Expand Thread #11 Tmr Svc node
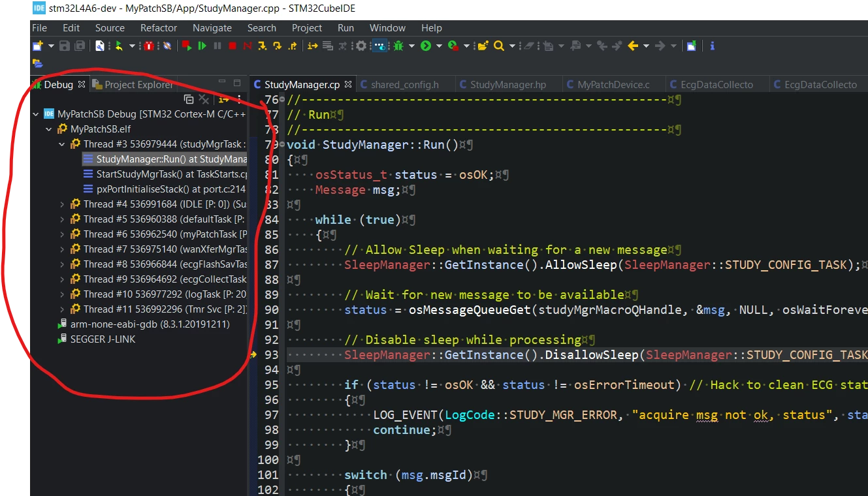This screenshot has height=496, width=868. [62, 309]
